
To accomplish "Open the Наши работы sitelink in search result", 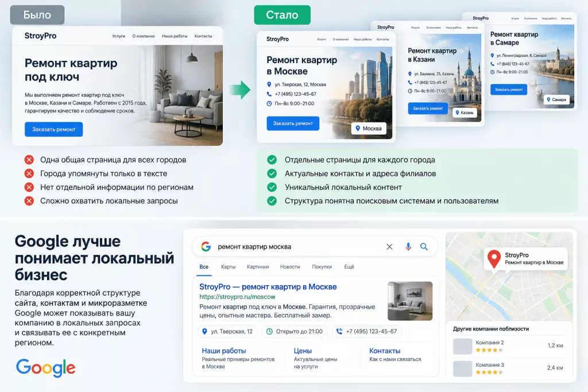I will (224, 351).
